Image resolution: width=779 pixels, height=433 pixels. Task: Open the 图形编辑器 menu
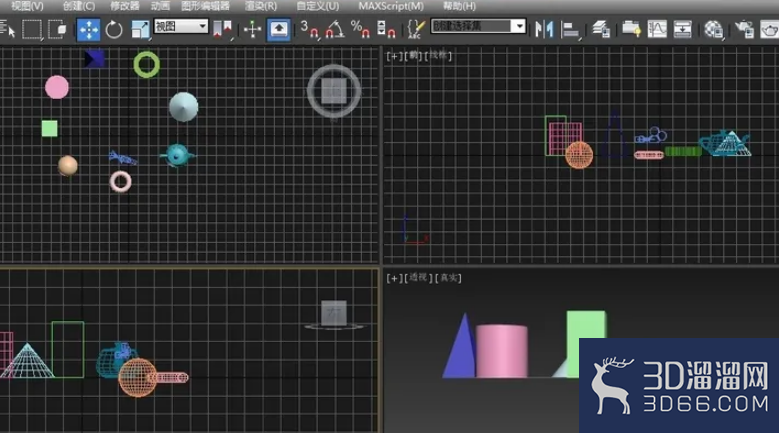point(205,6)
